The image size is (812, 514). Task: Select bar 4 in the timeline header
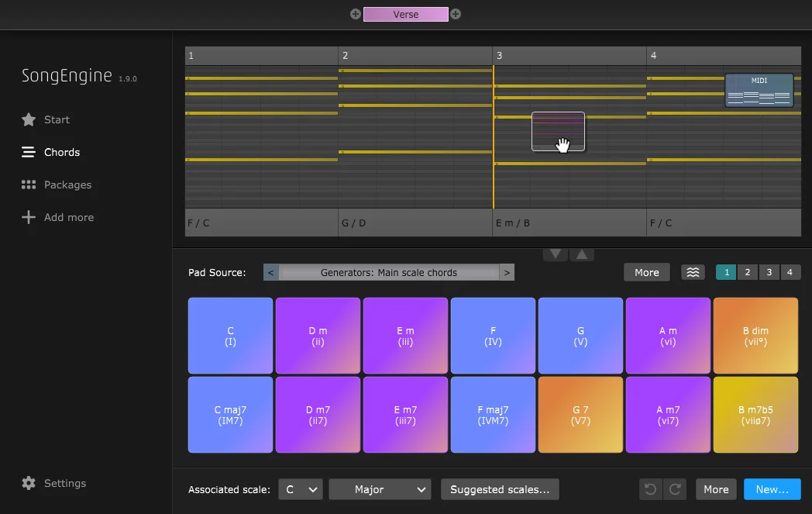tap(724, 56)
